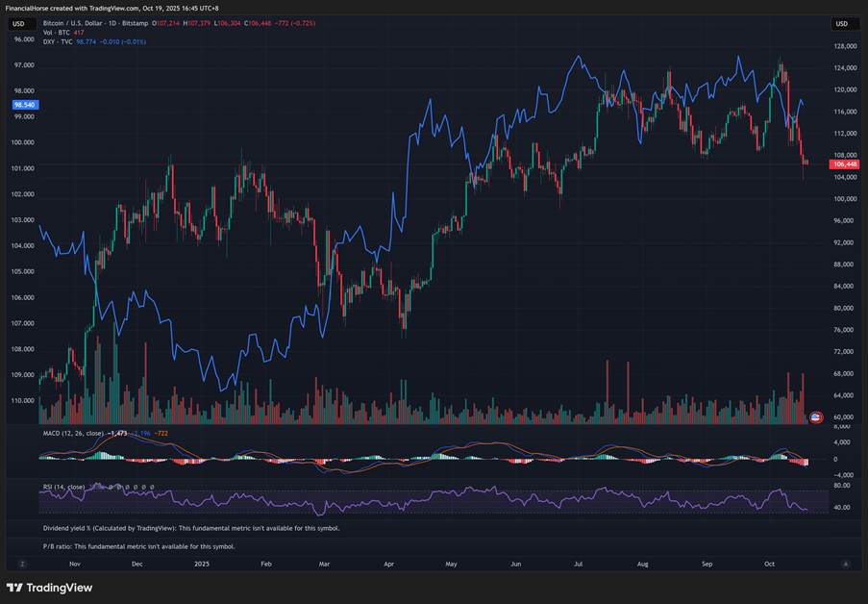868x604 pixels.
Task: Click the P/B ratio indicator message
Action: [x=138, y=546]
